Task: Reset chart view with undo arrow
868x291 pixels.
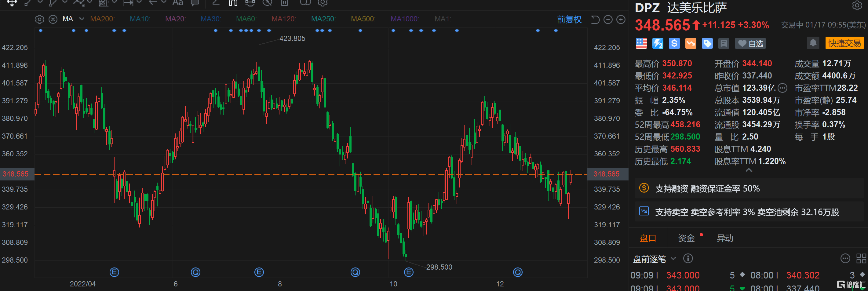Action: (595, 20)
